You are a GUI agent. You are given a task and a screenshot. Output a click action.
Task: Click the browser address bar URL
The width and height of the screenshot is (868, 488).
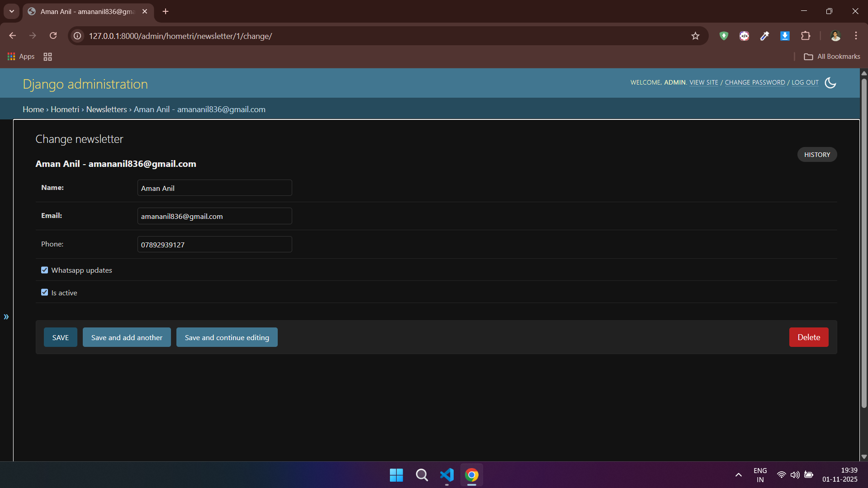180,36
